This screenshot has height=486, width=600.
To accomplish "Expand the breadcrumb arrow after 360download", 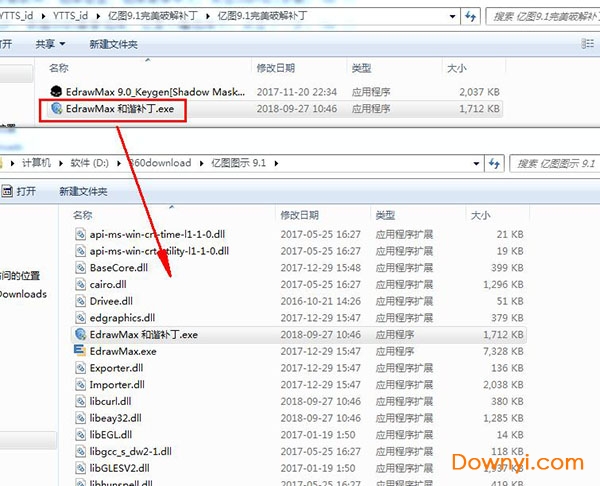I will click(202, 163).
